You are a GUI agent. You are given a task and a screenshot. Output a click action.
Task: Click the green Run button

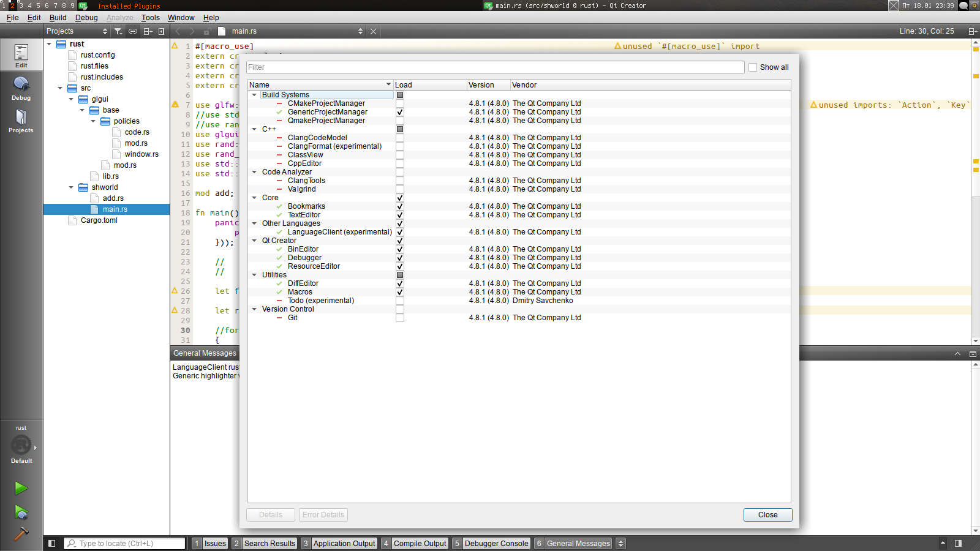(x=21, y=488)
